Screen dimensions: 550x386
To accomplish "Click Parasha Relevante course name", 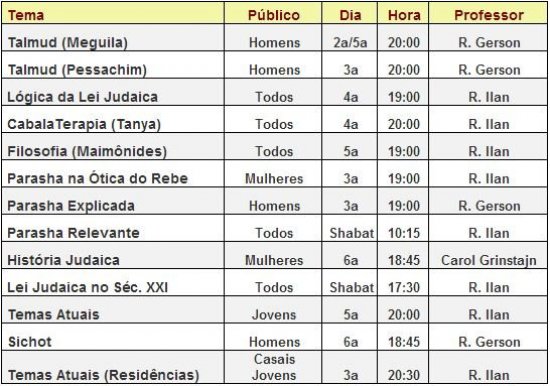I will point(73,233).
